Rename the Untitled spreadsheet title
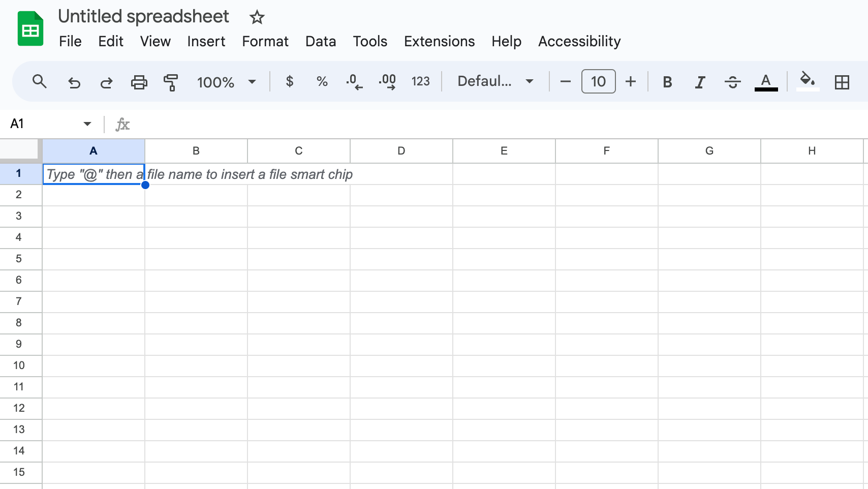 click(143, 16)
